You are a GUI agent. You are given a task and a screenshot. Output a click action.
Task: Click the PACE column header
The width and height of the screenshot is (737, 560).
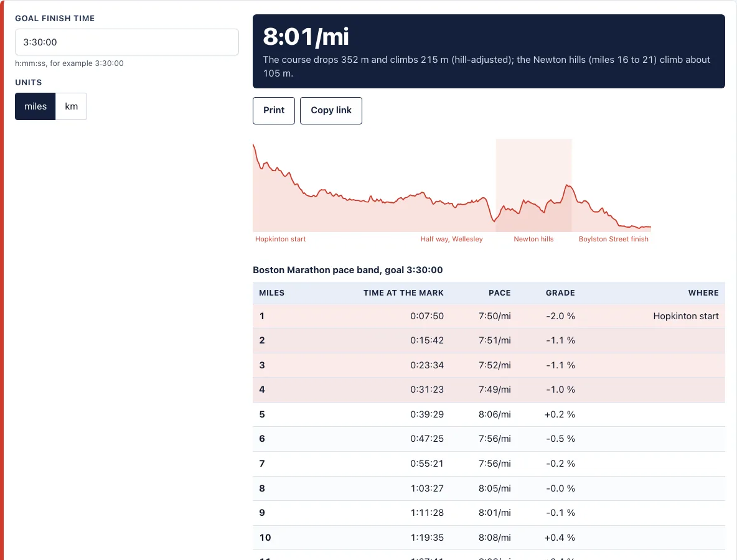pyautogui.click(x=500, y=292)
